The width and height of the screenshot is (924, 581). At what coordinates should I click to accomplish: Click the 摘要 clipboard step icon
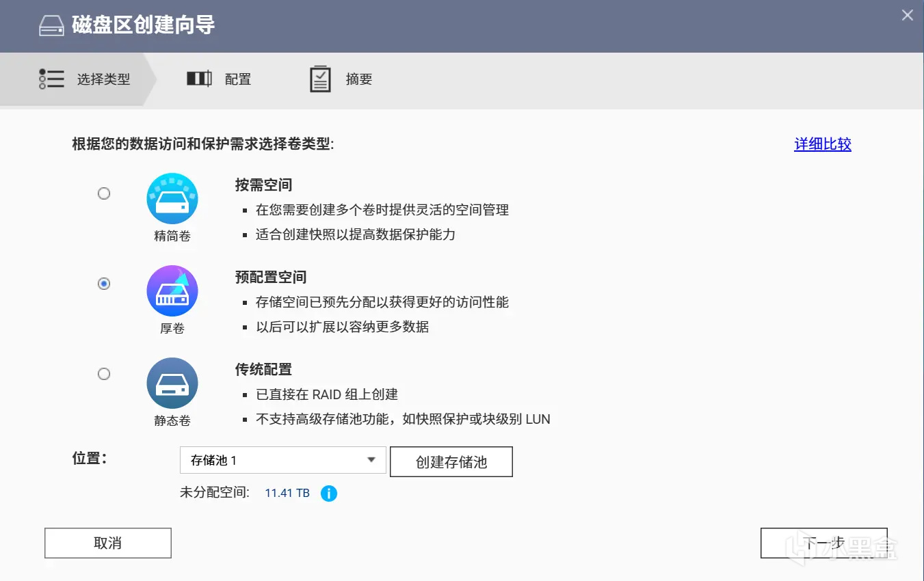[x=320, y=79]
